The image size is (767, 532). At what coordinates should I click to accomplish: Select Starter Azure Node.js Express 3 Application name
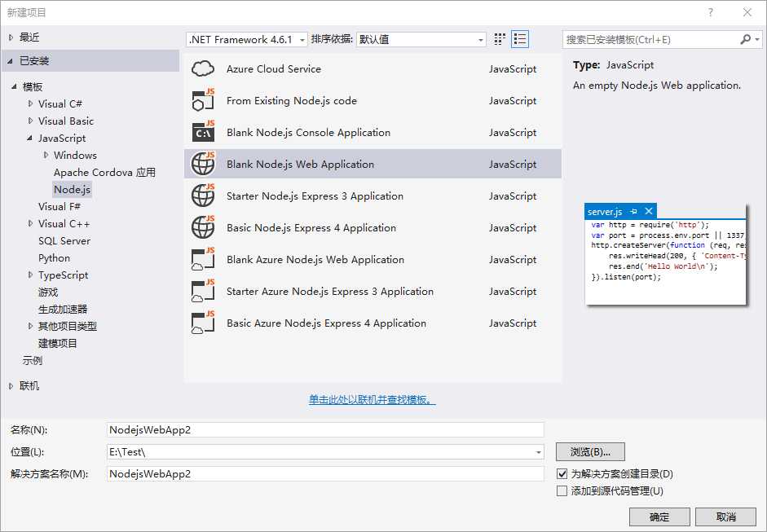tap(330, 292)
